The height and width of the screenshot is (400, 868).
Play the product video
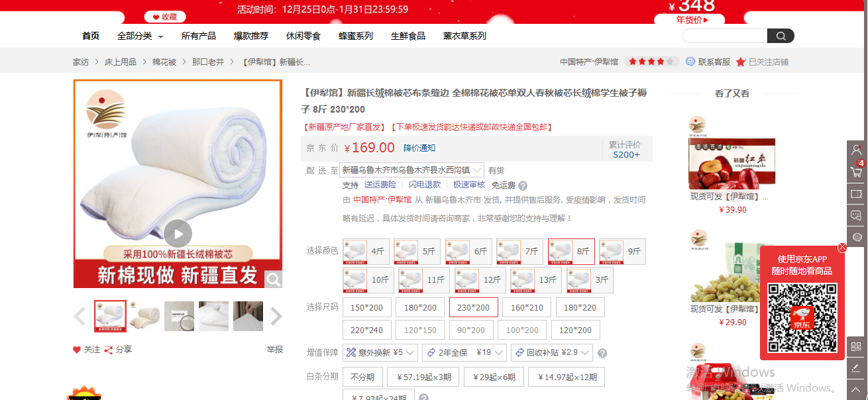pos(178,233)
